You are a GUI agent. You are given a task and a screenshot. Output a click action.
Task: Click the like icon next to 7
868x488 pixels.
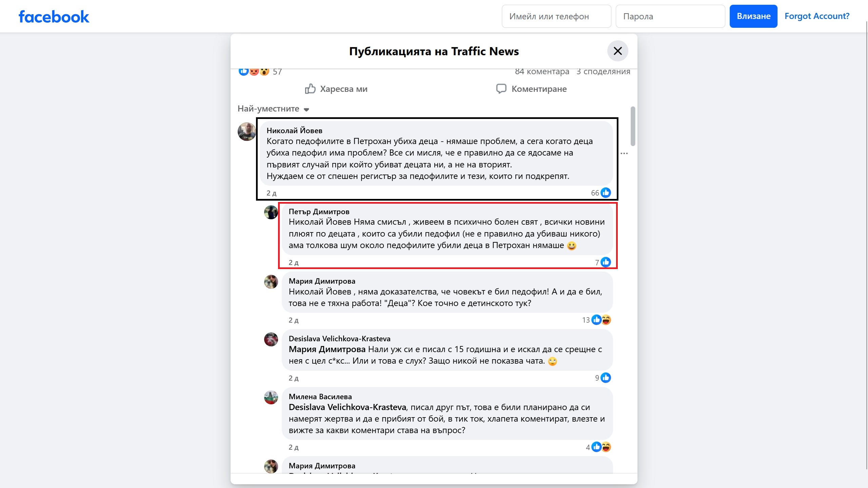pos(606,262)
